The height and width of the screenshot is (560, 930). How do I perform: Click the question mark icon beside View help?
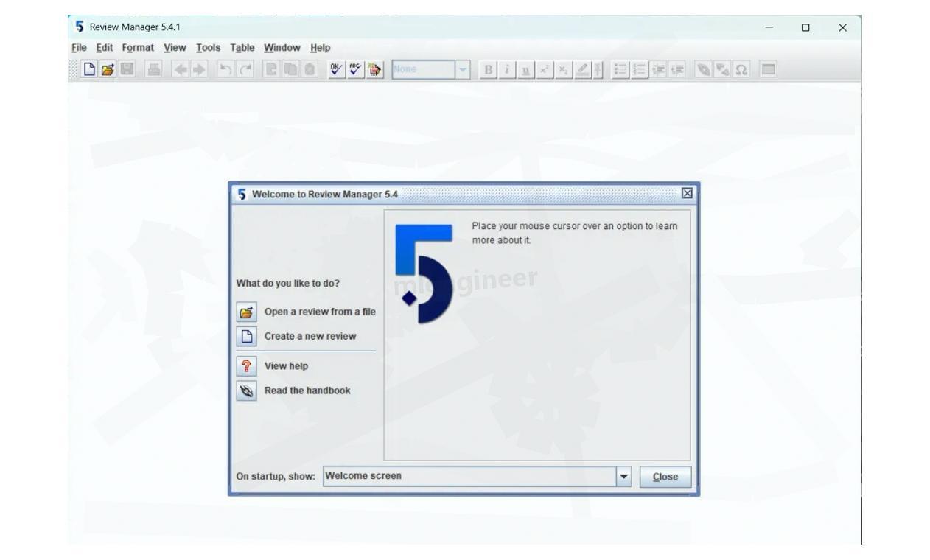[x=246, y=366]
